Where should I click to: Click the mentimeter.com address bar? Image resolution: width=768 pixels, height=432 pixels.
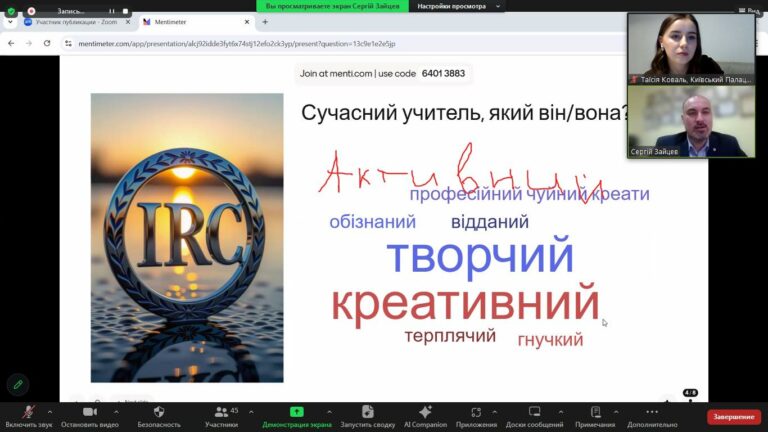[230, 43]
